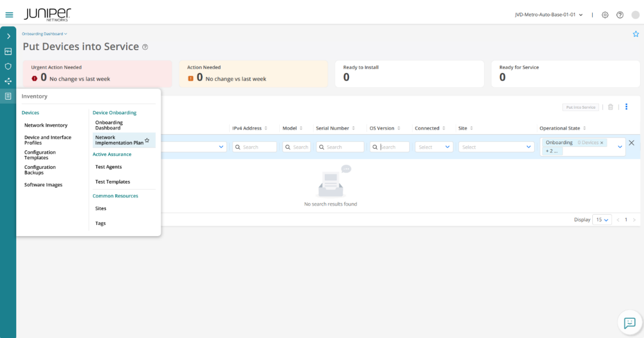Focus the IPv4 Address search field

[x=254, y=147]
